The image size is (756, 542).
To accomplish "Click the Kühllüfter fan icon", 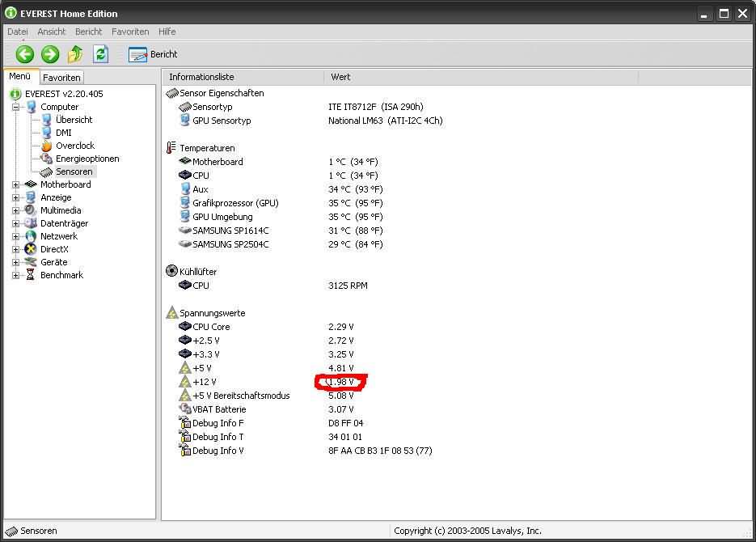I will (x=171, y=271).
